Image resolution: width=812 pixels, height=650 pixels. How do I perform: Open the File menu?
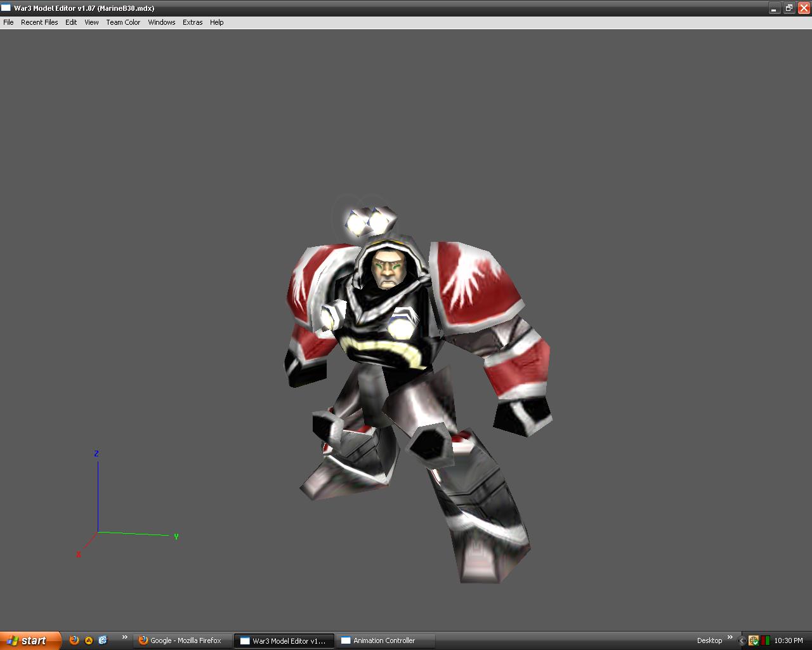(x=8, y=22)
